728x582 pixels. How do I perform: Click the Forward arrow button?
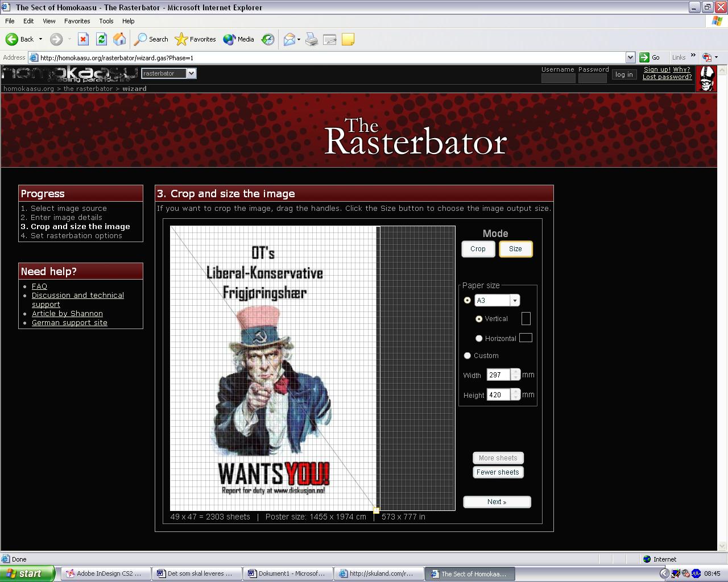click(56, 39)
